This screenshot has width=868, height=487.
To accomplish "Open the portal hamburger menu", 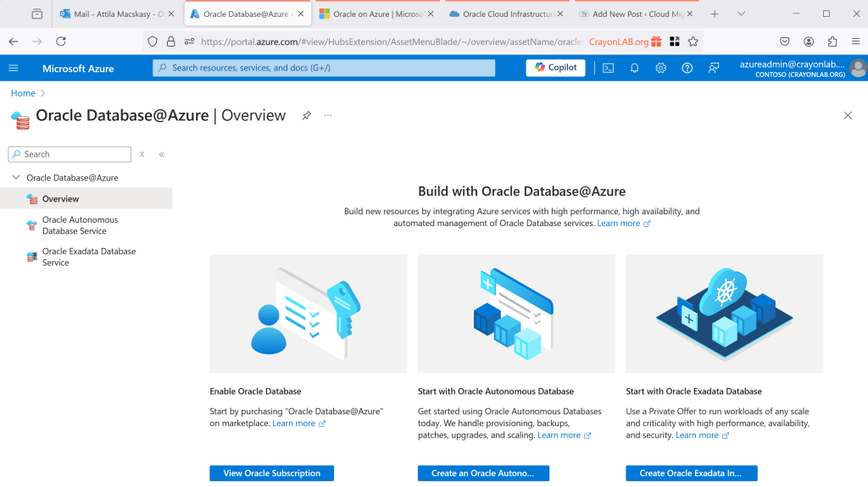I will tap(14, 68).
